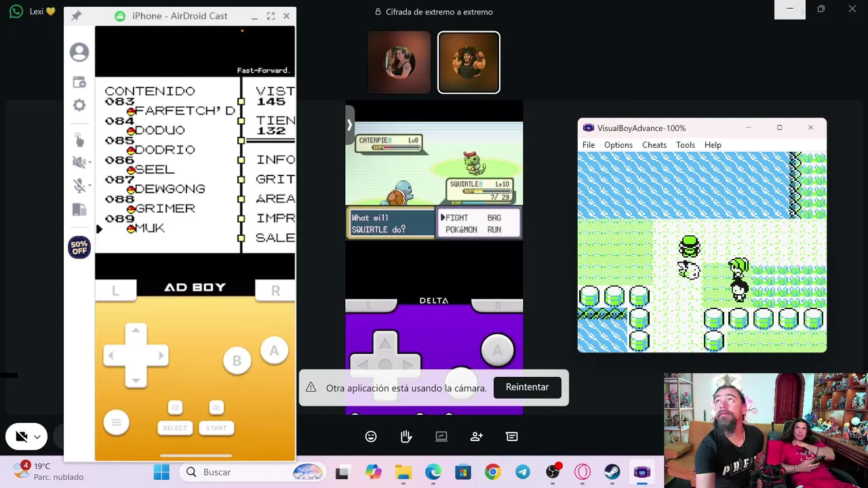Open AirDroid Cast account profile icon
Image resolution: width=868 pixels, height=488 pixels.
click(79, 52)
